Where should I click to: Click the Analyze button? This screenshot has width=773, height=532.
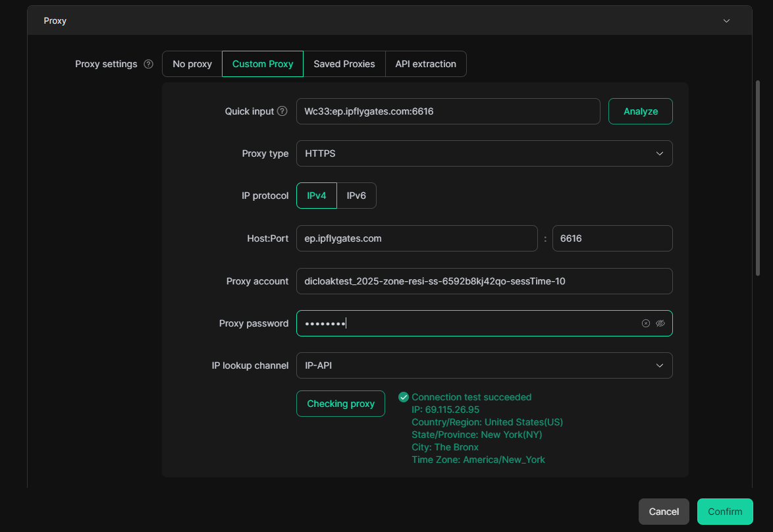coord(641,111)
